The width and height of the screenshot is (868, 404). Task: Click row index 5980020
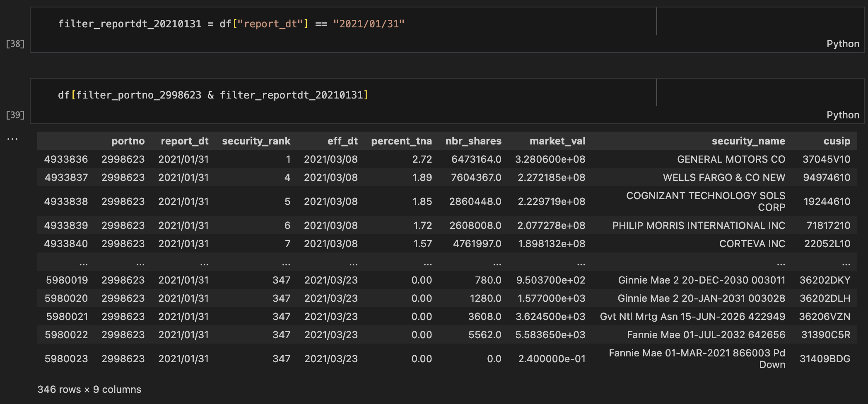click(x=66, y=298)
